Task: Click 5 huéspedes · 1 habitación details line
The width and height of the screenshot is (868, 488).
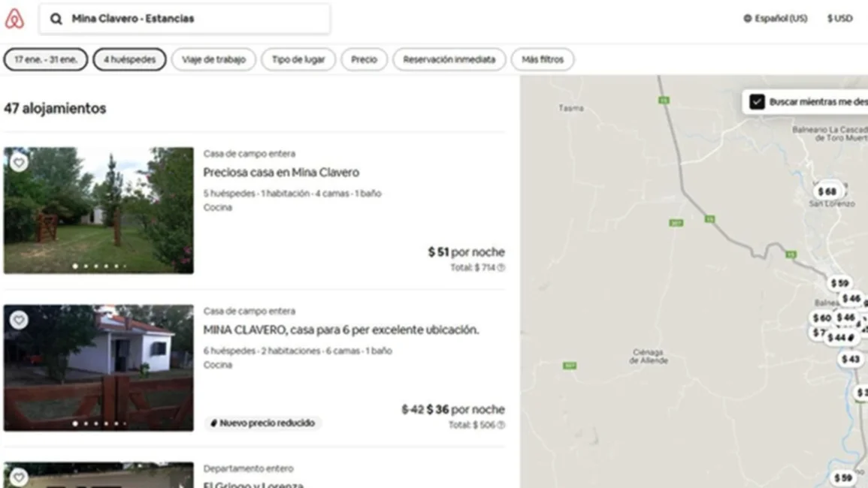Action: (292, 193)
